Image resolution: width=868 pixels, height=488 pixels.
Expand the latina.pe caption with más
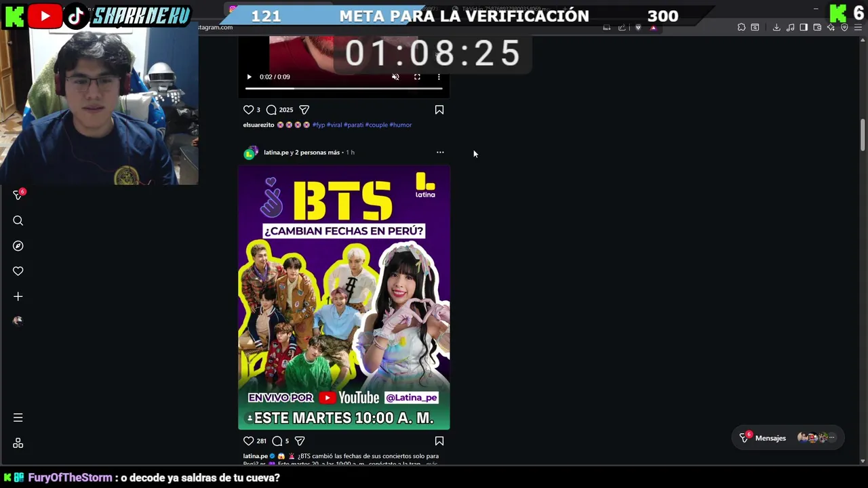click(432, 464)
